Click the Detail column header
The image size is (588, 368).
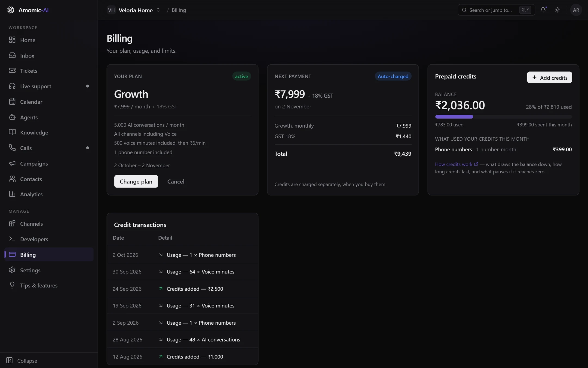[165, 238]
